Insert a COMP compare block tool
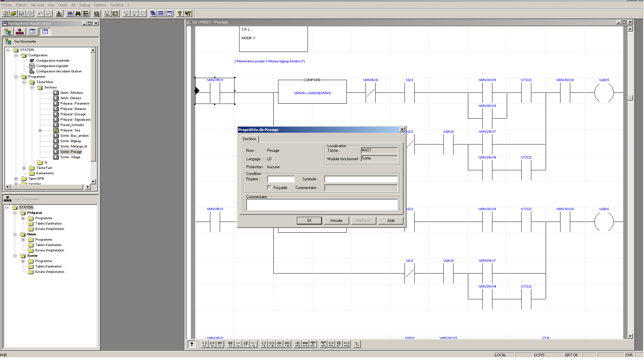 [313, 344]
